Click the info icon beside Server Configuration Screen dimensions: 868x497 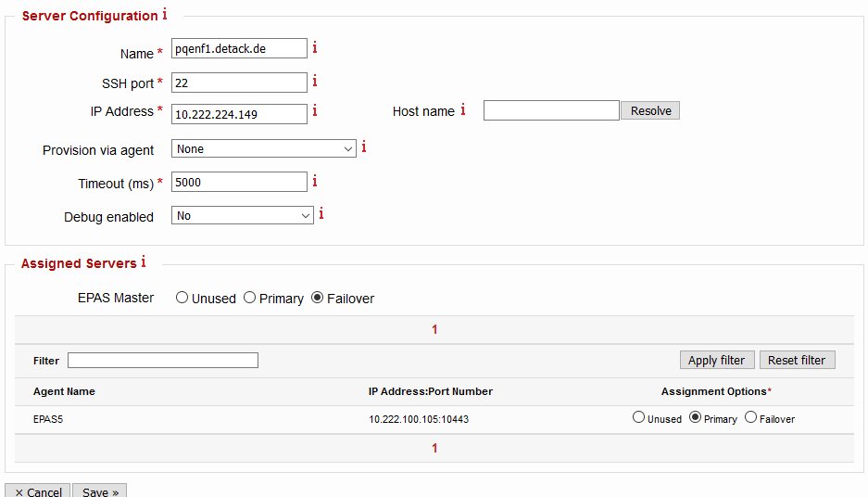[x=165, y=15]
